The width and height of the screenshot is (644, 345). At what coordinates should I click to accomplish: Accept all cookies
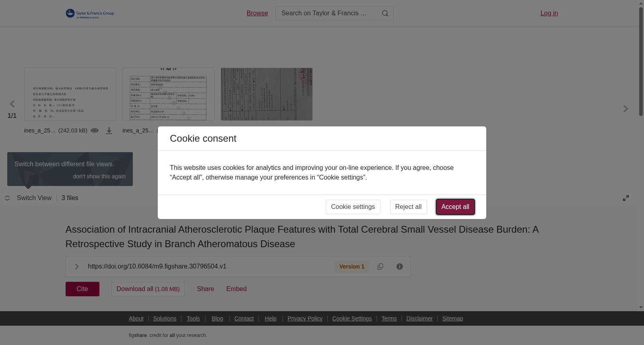click(455, 207)
